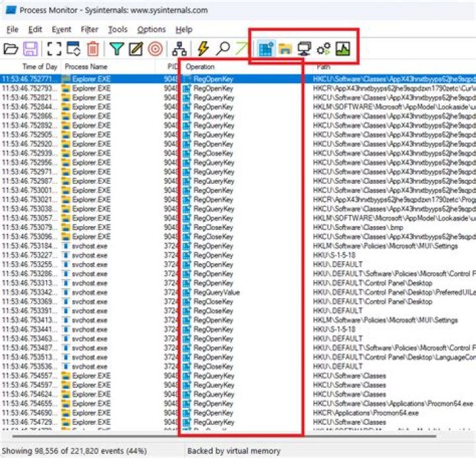Click the Highlight pencil toolbar icon
The image size is (476, 458).
tap(136, 48)
